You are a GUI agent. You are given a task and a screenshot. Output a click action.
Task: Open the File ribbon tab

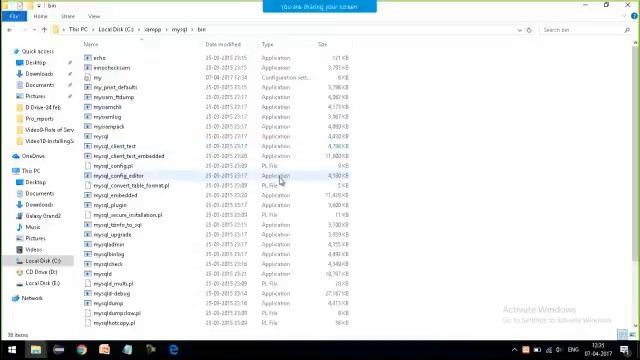coord(14,16)
